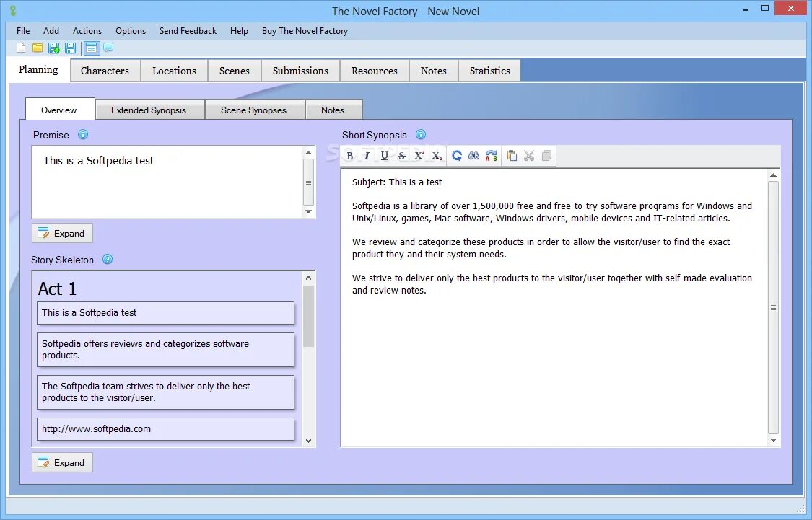Click the speech bubble feedback icon
Screen dimensions: 812x520
tap(108, 48)
